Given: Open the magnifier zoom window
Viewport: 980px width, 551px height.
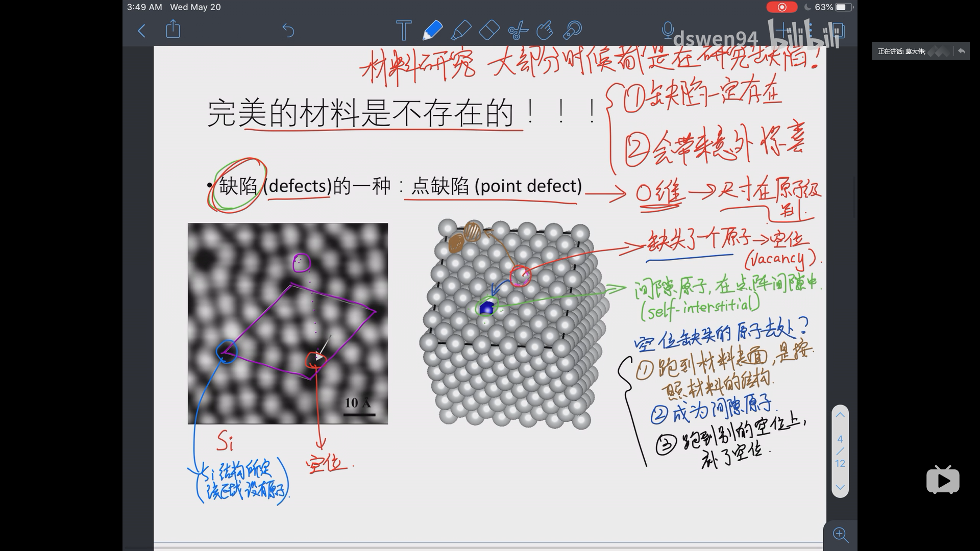Looking at the screenshot, I should [840, 535].
